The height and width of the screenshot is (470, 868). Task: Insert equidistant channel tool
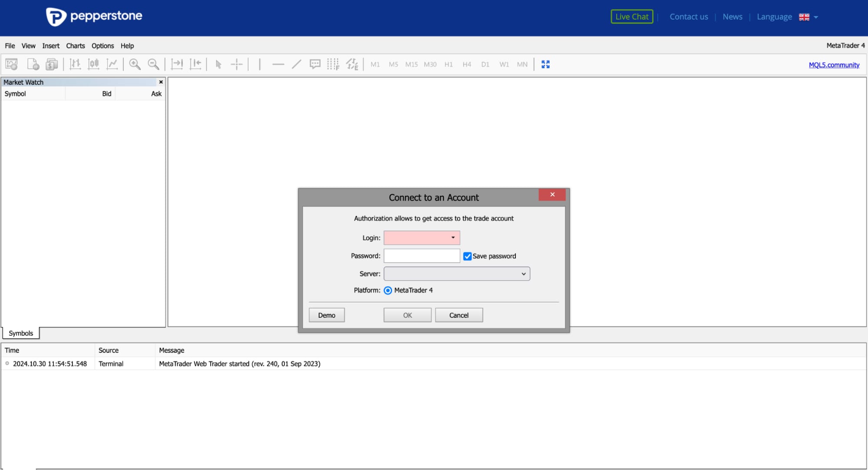click(x=352, y=64)
